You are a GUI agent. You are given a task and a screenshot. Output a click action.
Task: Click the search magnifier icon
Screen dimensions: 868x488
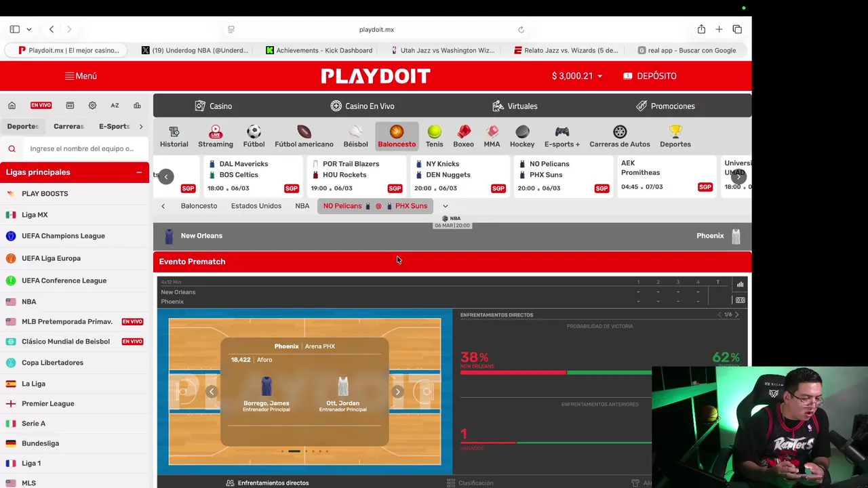(12, 148)
